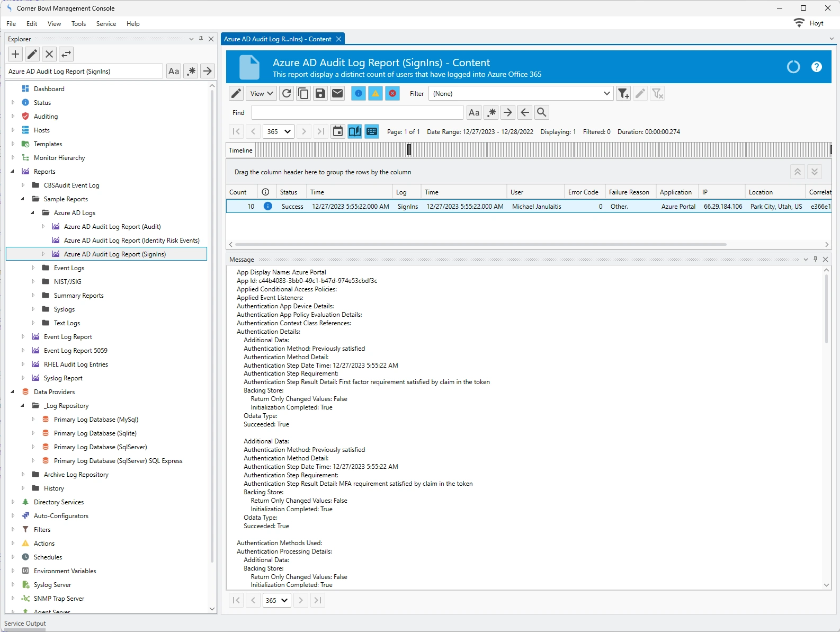Click the add filter funnel icon
840x632 pixels.
[x=623, y=94]
